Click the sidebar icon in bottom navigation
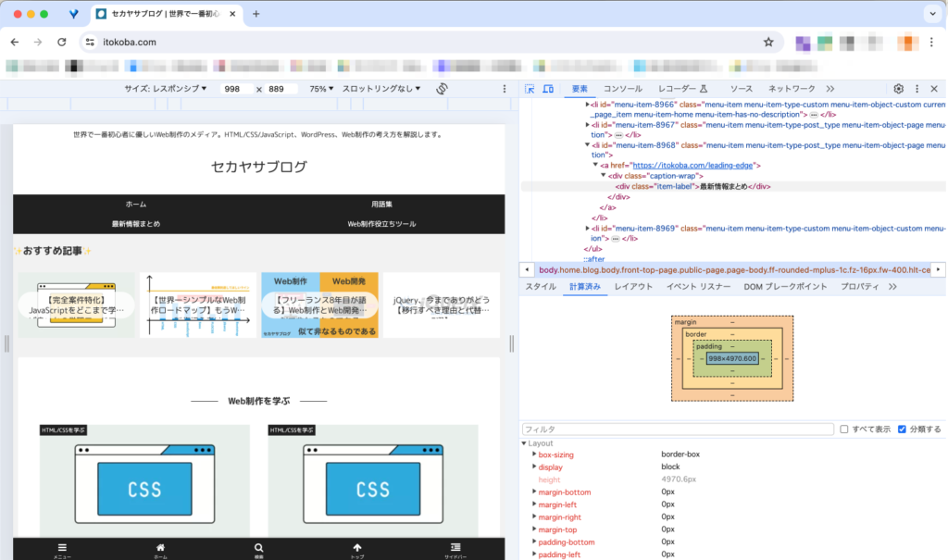The width and height of the screenshot is (948, 560). 455,548
